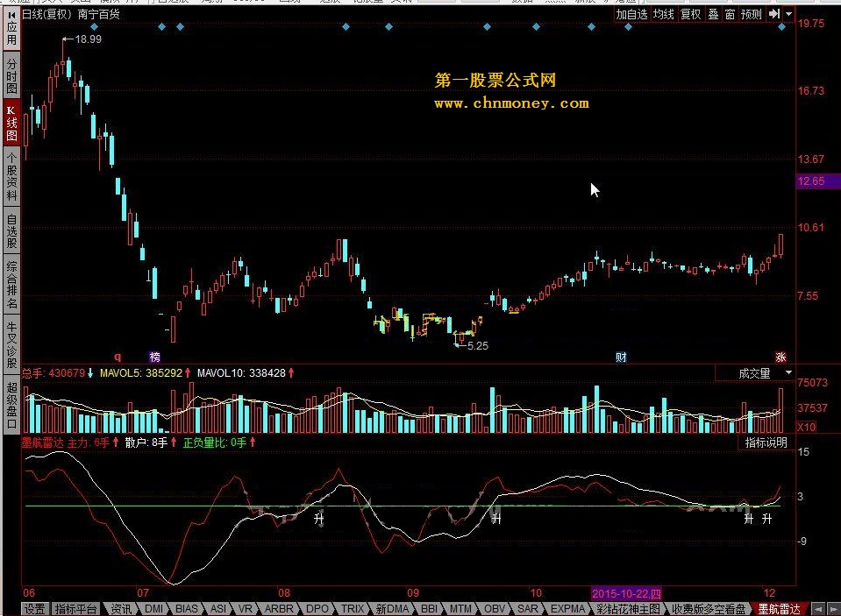Click the last blue diamond info marker
841x616 pixels.
coord(781,26)
